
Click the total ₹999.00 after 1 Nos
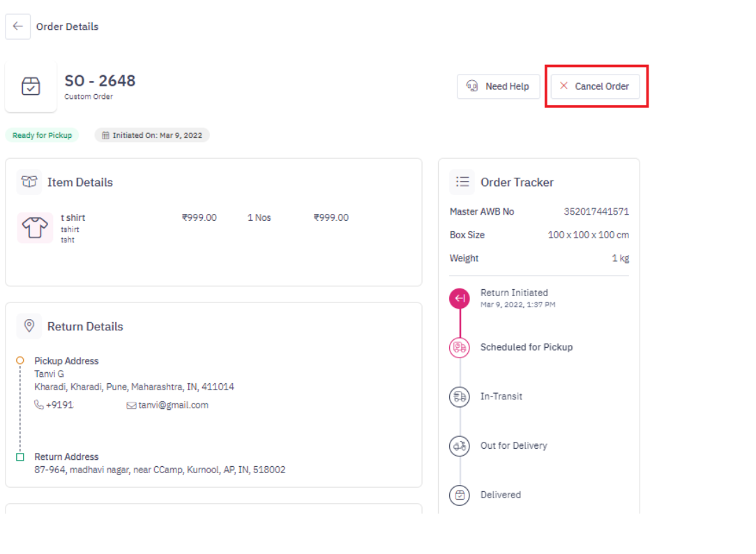coord(331,217)
